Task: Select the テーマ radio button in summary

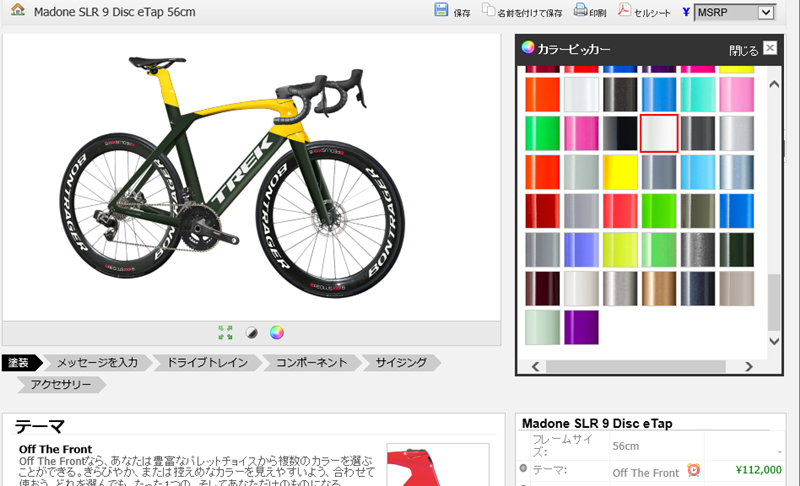Action: click(x=523, y=468)
